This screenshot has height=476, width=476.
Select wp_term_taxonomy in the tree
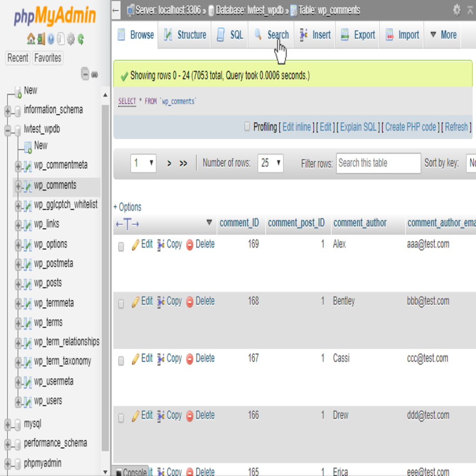(x=63, y=361)
